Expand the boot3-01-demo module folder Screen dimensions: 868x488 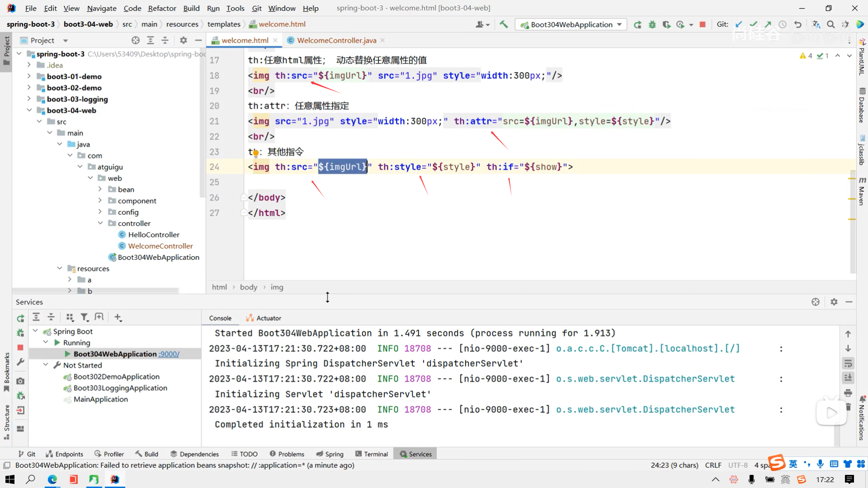[x=29, y=76]
